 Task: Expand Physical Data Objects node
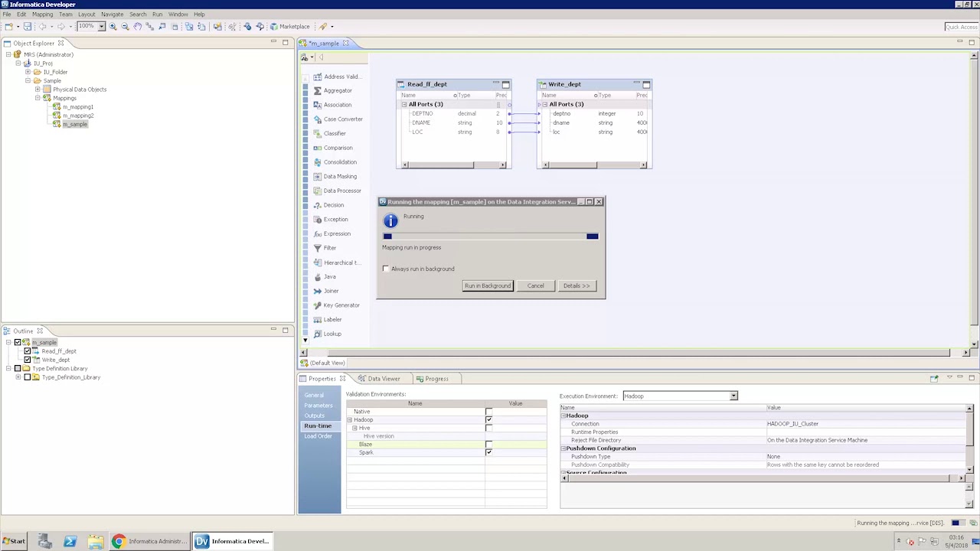38,90
